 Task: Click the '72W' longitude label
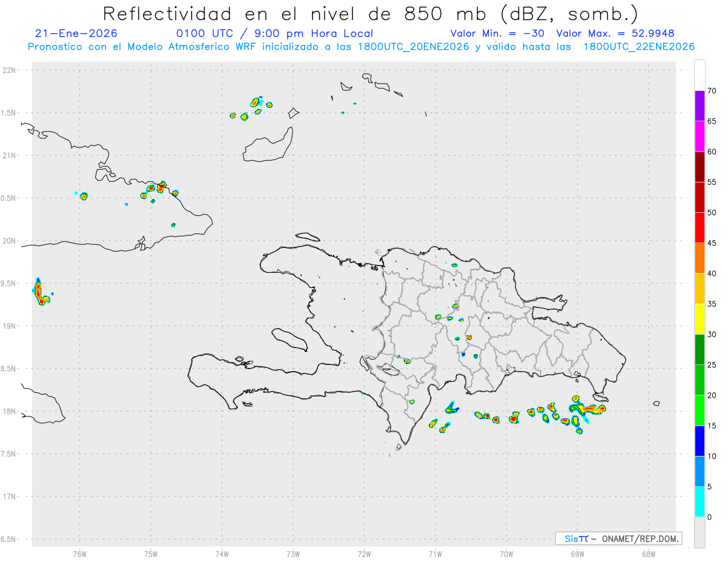click(364, 554)
